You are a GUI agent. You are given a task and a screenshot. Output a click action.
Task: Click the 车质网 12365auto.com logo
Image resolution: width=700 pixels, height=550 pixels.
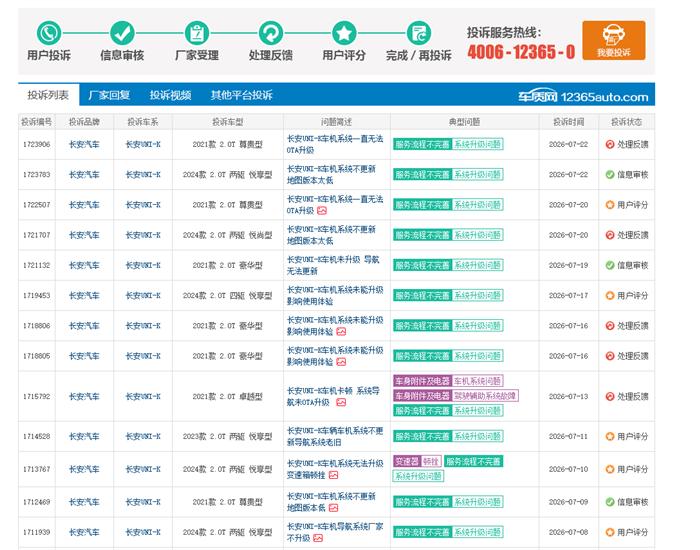click(x=583, y=96)
